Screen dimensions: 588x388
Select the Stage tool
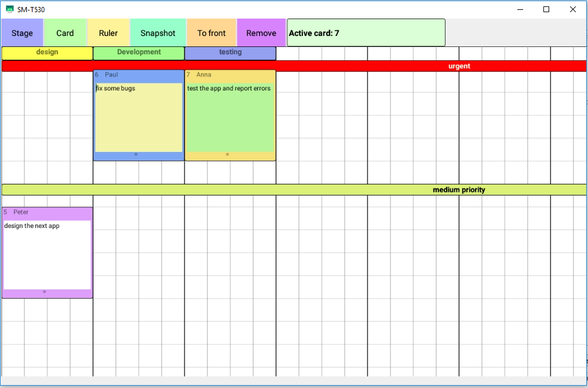(x=21, y=32)
